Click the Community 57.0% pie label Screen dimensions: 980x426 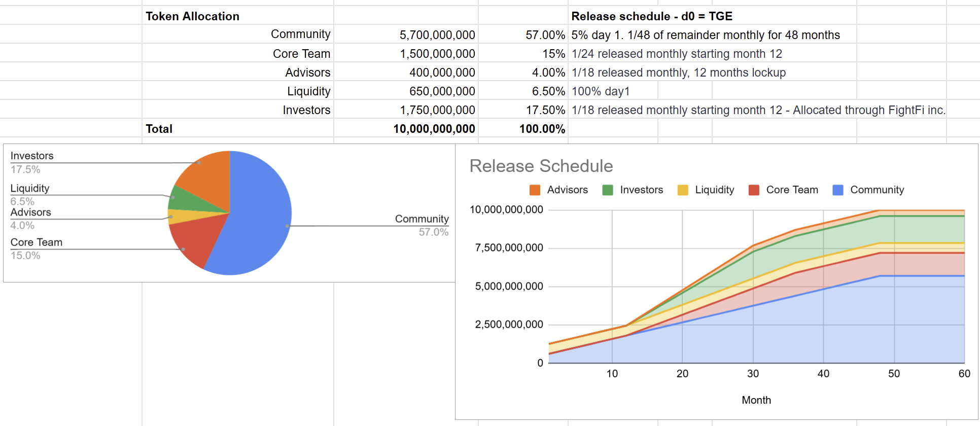(422, 225)
